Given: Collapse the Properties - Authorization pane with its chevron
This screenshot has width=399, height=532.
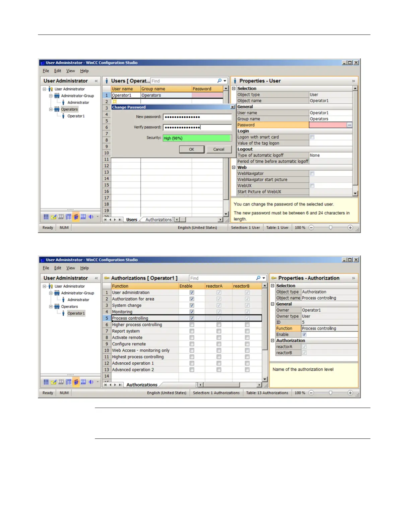Looking at the screenshot, I should [353, 278].
